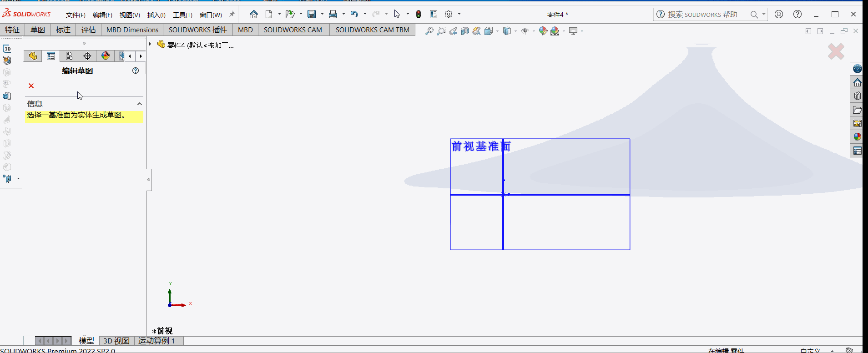Open the ConfigurationManager tab icon
Image resolution: width=868 pixels, height=353 pixels.
pyautogui.click(x=69, y=56)
